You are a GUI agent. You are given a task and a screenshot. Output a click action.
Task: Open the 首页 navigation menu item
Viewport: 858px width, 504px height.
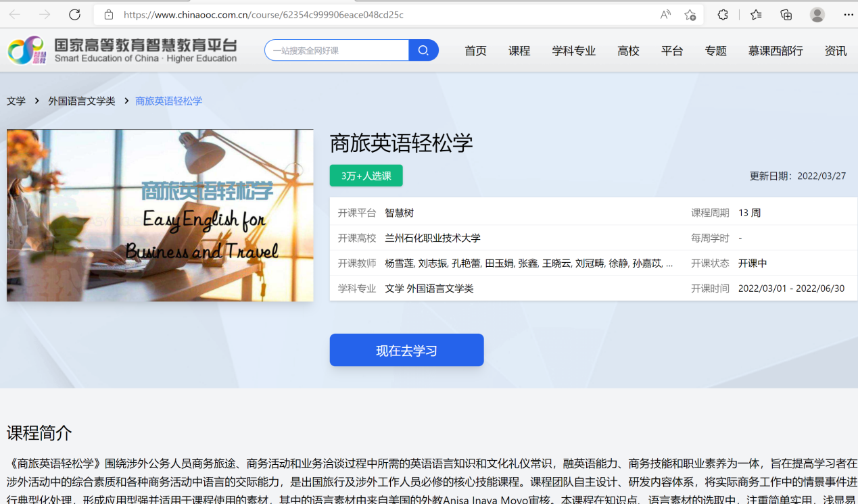pyautogui.click(x=475, y=51)
